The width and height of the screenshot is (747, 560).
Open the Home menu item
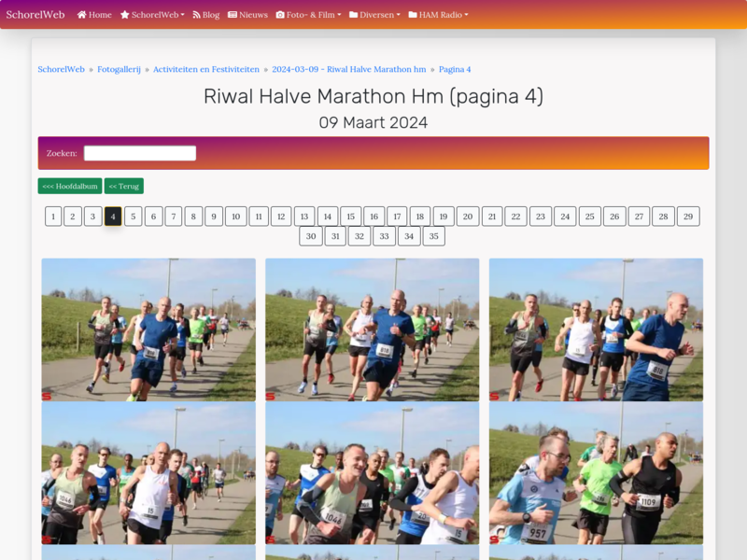point(94,15)
